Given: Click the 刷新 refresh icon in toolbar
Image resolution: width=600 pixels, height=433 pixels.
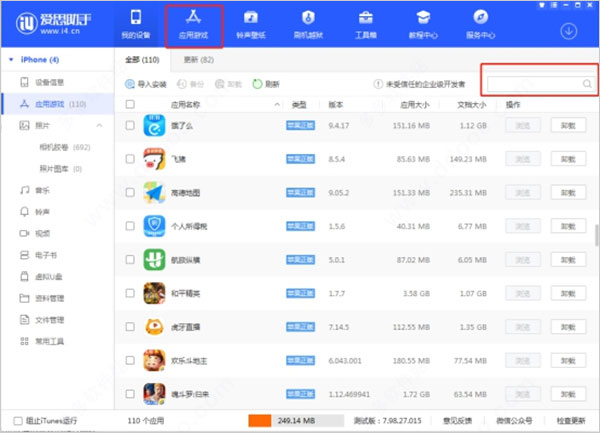Looking at the screenshot, I should [258, 85].
